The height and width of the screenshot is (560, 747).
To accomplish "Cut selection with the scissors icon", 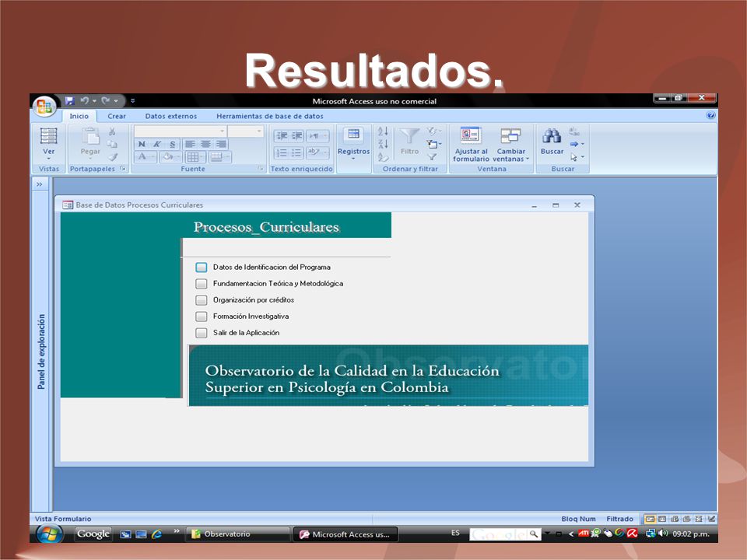I will click(x=112, y=132).
